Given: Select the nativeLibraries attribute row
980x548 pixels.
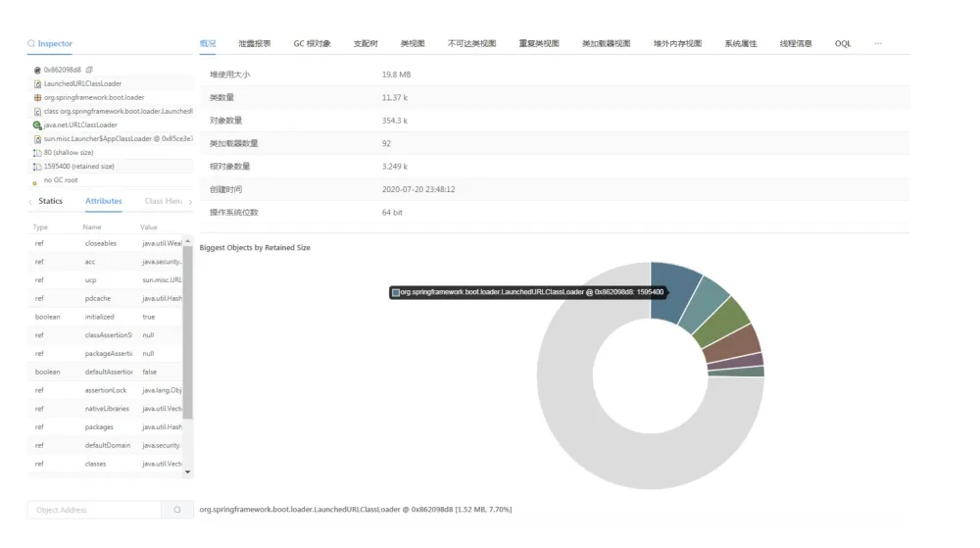Looking at the screenshot, I should [105, 409].
